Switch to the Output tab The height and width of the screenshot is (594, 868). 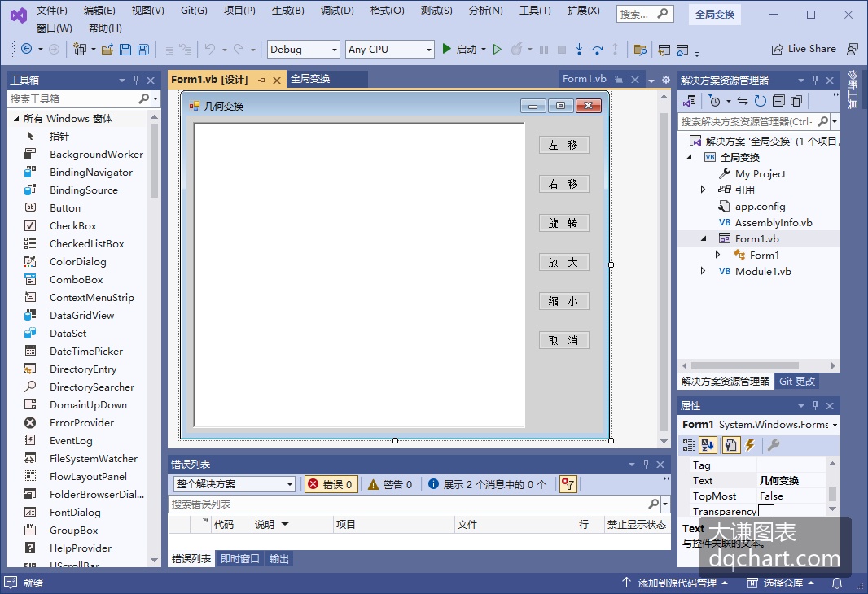(278, 558)
